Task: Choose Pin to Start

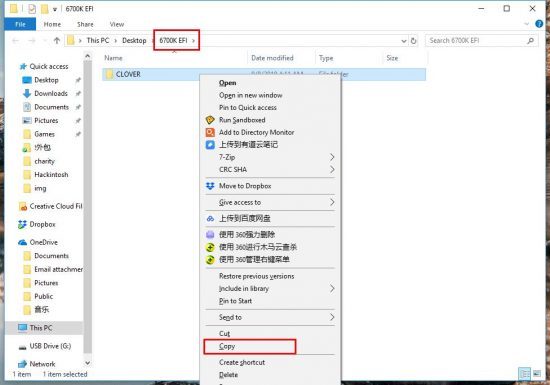Action: pos(235,301)
